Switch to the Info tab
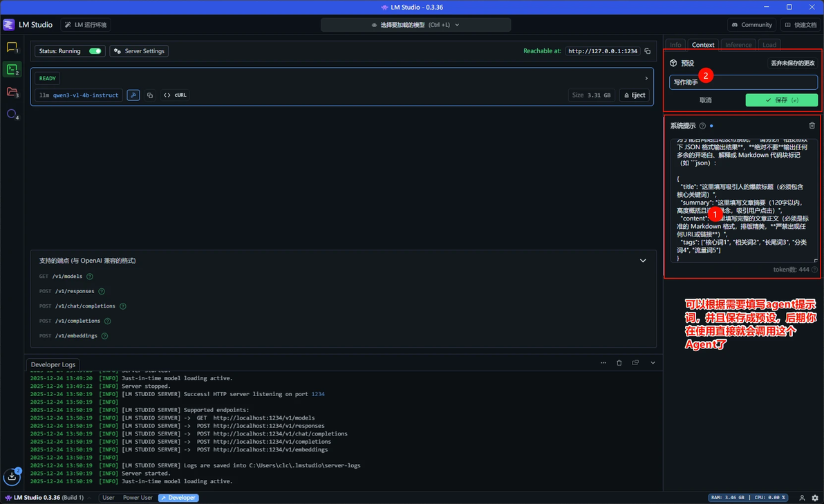The width and height of the screenshot is (824, 504). coord(675,45)
